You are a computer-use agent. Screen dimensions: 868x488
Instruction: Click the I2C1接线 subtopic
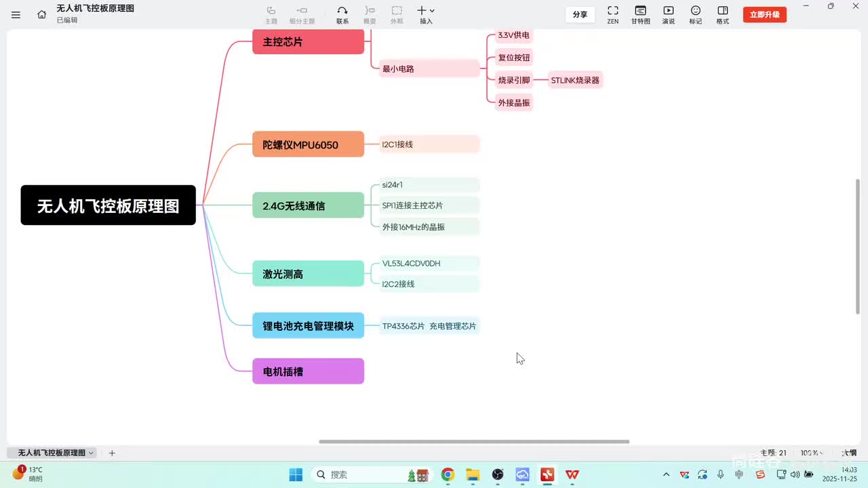[429, 144]
